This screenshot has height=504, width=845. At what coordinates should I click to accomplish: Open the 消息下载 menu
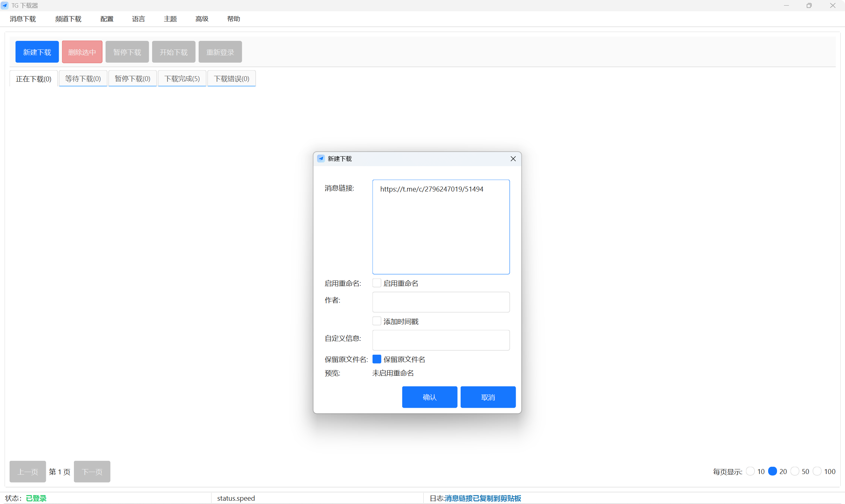pos(22,19)
